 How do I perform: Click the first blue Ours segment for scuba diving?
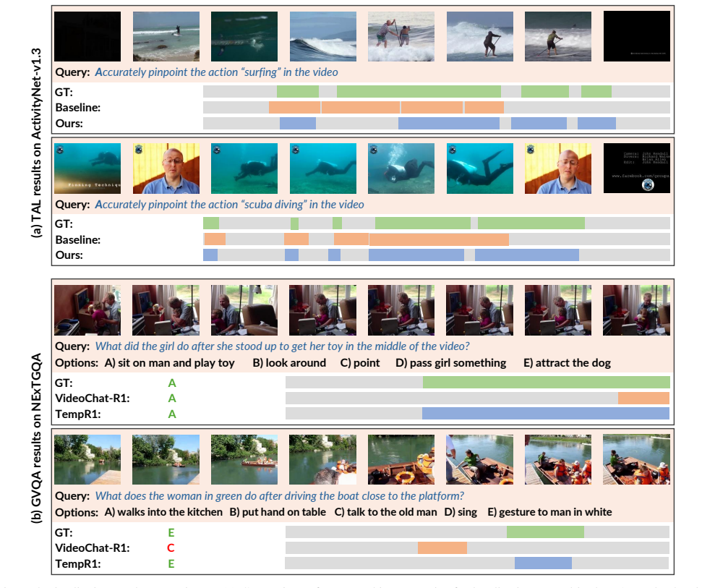pyautogui.click(x=210, y=255)
